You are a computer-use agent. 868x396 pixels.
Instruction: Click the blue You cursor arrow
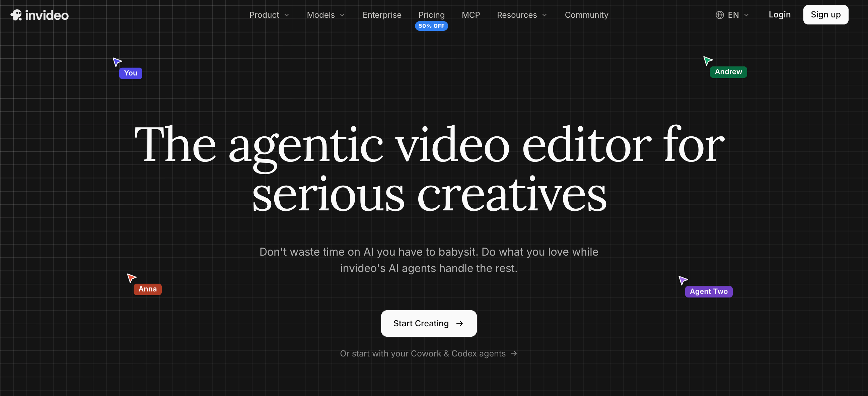click(x=117, y=62)
